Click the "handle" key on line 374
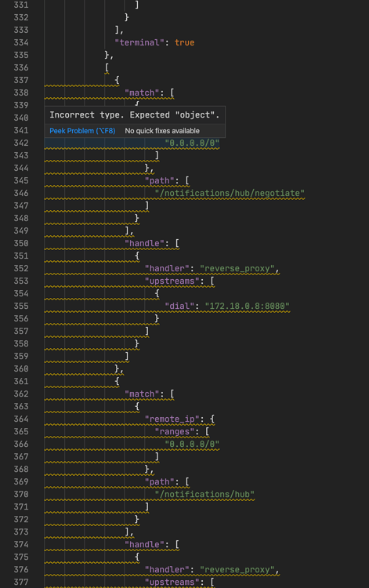Image resolution: width=369 pixels, height=588 pixels. click(x=147, y=545)
